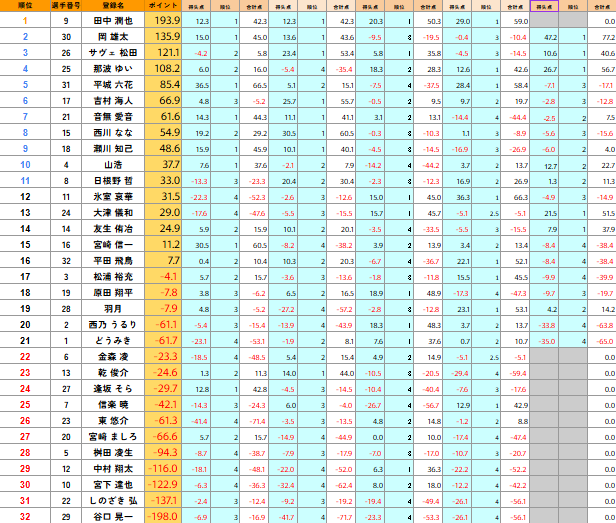Click the 33.0 points cell
Viewport: 616px width, 523px height.
click(163, 181)
